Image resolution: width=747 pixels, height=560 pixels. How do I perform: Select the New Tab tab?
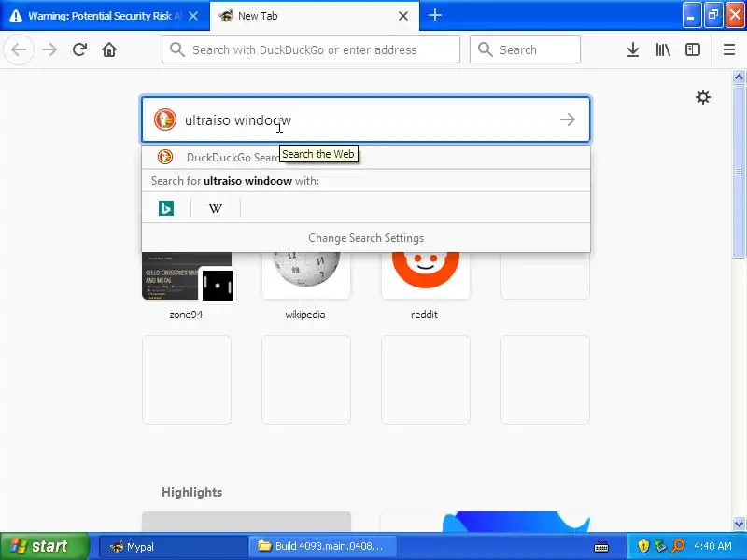pyautogui.click(x=315, y=16)
